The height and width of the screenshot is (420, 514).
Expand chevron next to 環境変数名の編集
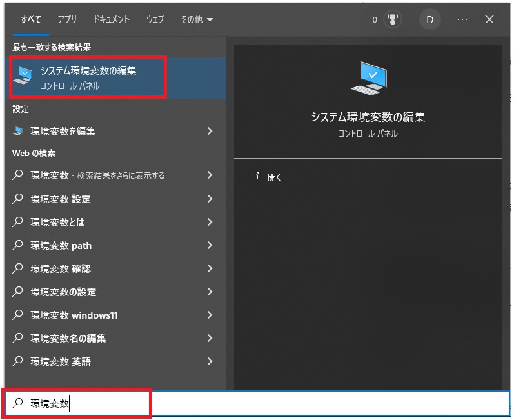[x=210, y=338]
